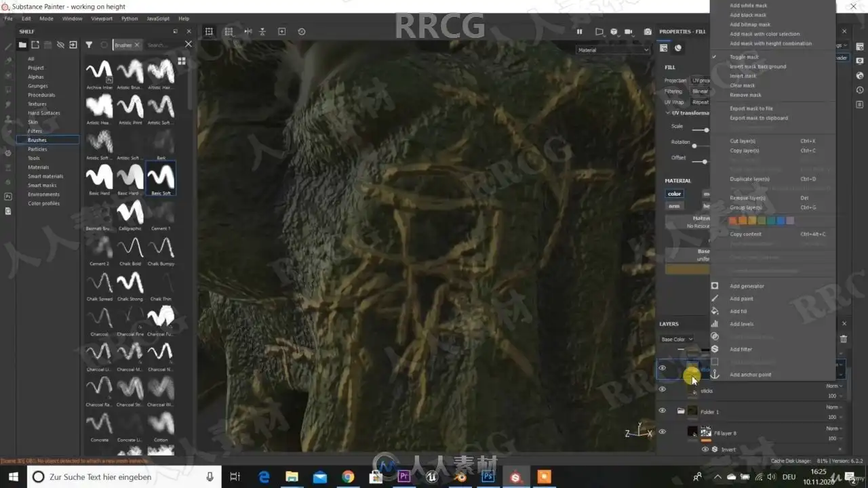Image resolution: width=868 pixels, height=488 pixels.
Task: Click the symmetry mirror icon in viewport toolbar
Action: 248,32
